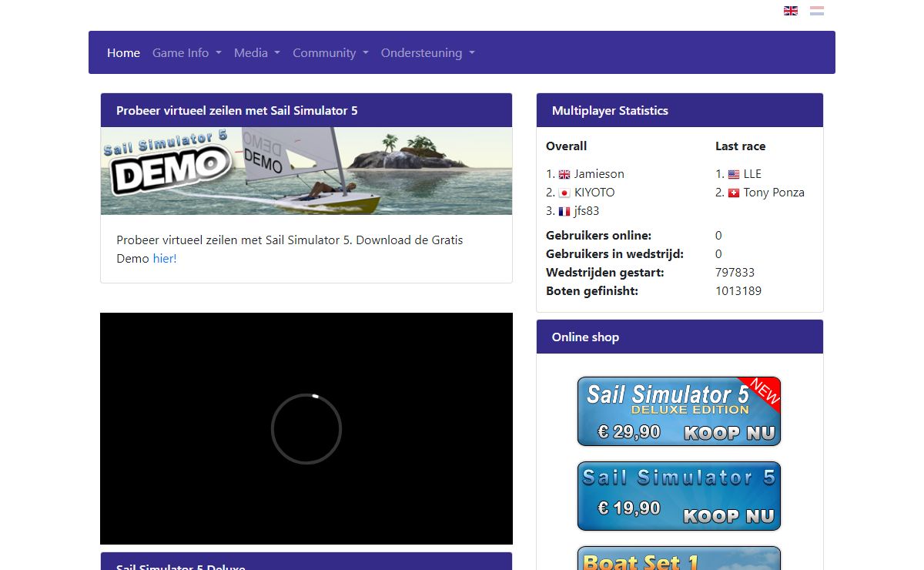Click the Boten gefinisht value 1013189

(738, 291)
